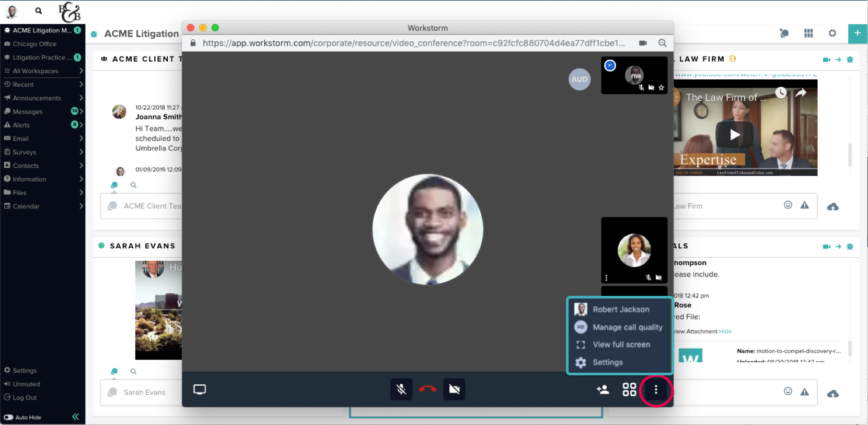Click arrow icon in Law Firm panel header
Screen dimensions: 868x425
click(x=838, y=60)
